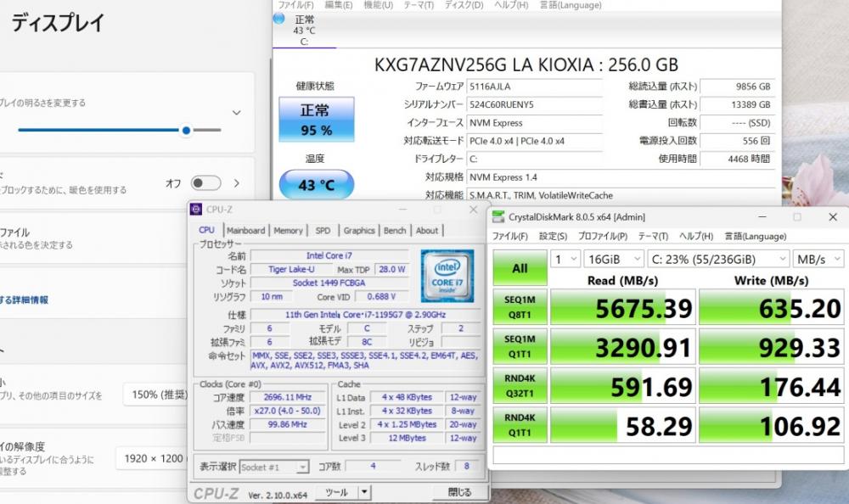Click the display brightness slider handle

point(186,131)
